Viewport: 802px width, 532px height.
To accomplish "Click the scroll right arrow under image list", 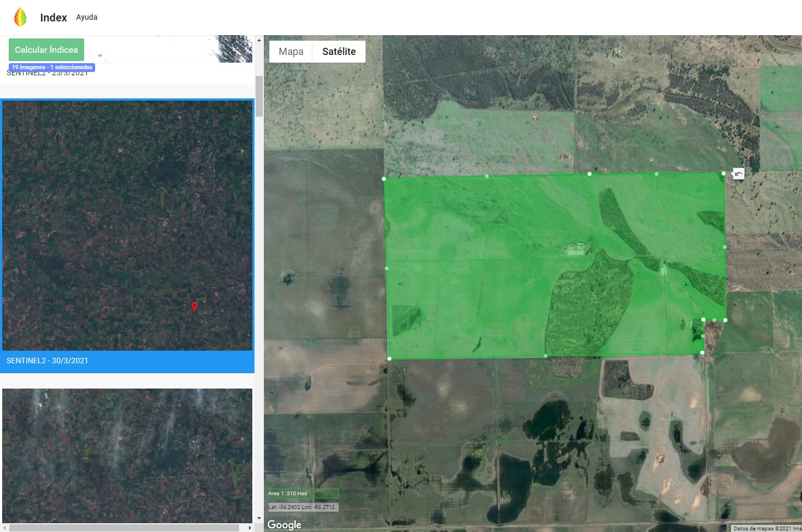I will [x=250, y=528].
